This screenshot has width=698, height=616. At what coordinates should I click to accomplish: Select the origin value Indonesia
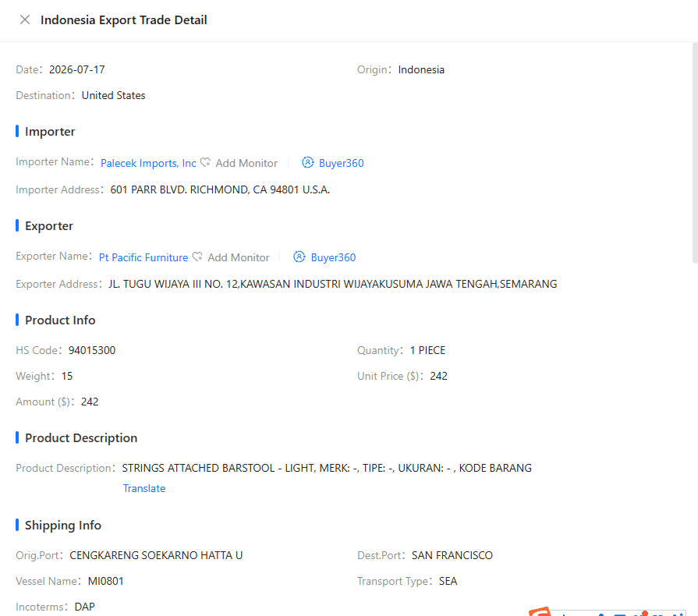click(x=421, y=69)
